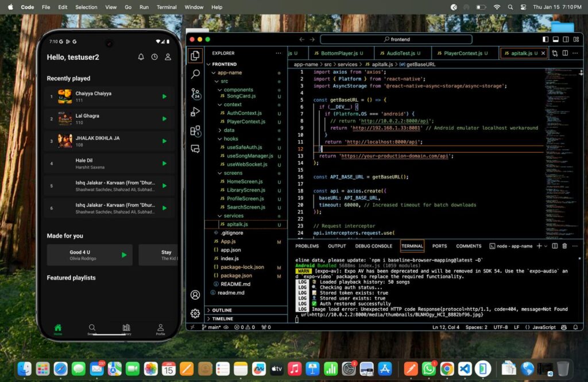Expand the data folder
The width and height of the screenshot is (588, 382).
tap(229, 130)
